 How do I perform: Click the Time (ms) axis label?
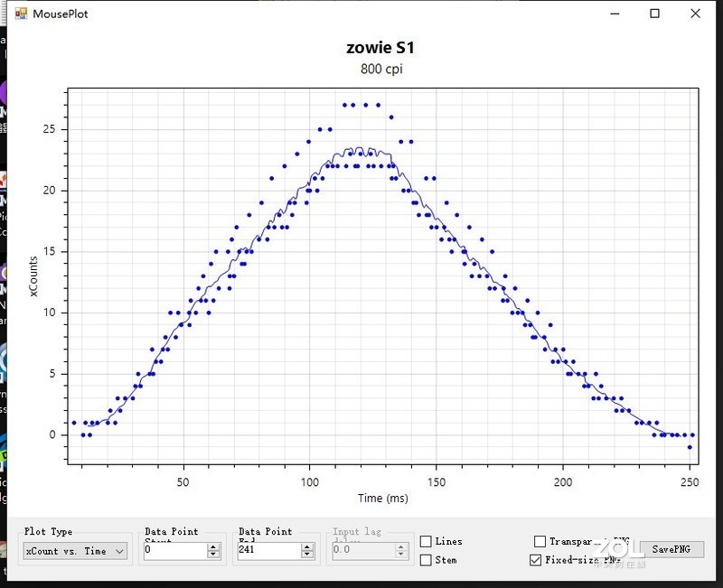382,499
